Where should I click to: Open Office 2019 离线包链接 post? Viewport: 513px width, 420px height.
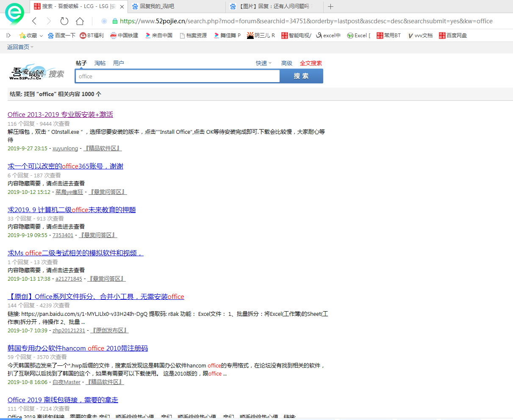63,400
